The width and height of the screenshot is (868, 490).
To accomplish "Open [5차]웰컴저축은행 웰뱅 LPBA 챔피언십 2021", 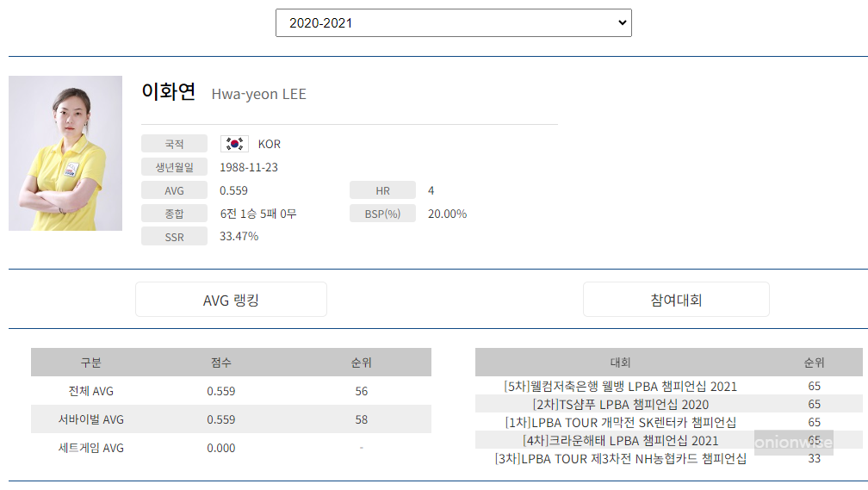I will tap(621, 387).
